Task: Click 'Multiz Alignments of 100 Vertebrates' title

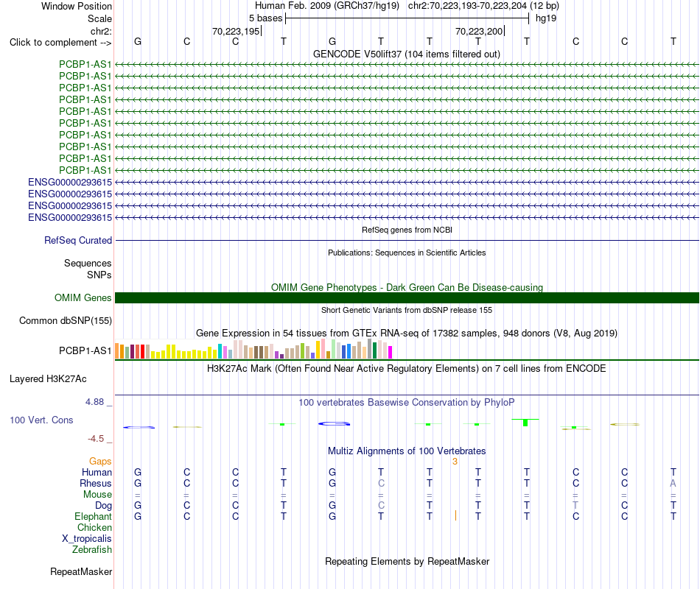Action: point(407,451)
